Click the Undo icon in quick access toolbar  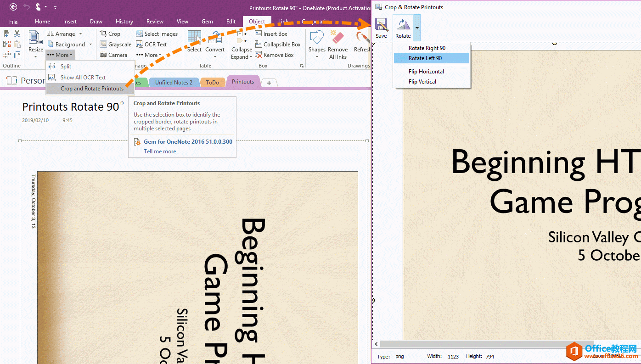(27, 7)
